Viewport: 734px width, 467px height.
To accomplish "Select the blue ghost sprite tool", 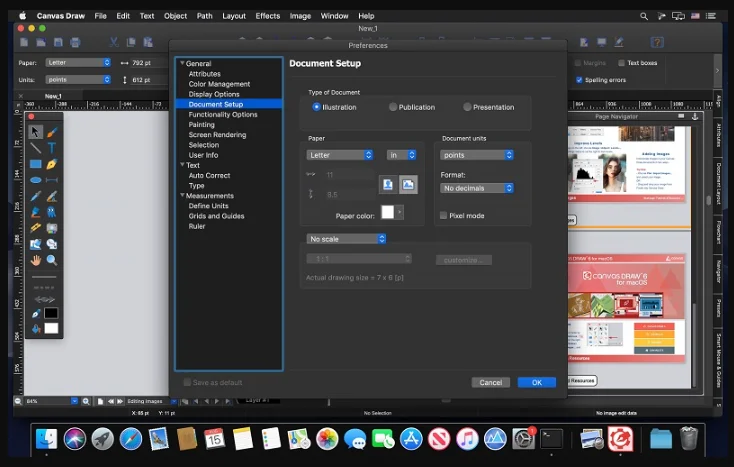I will [52, 212].
